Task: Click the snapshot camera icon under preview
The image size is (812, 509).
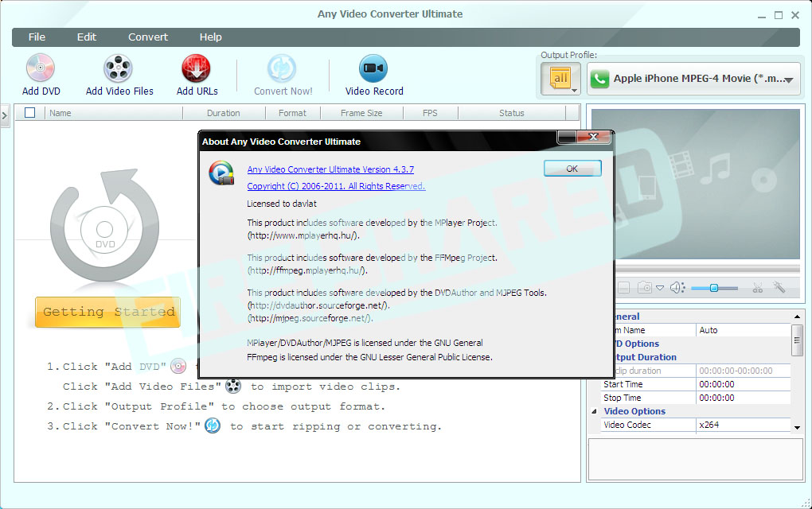Action: pyautogui.click(x=645, y=287)
